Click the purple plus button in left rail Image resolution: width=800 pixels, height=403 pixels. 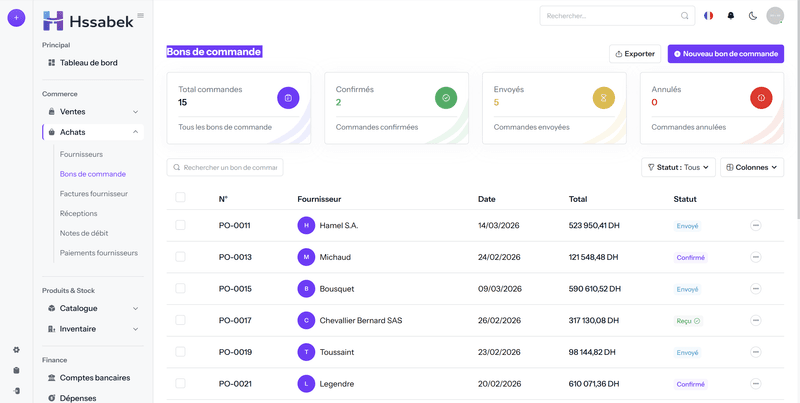[x=16, y=17]
